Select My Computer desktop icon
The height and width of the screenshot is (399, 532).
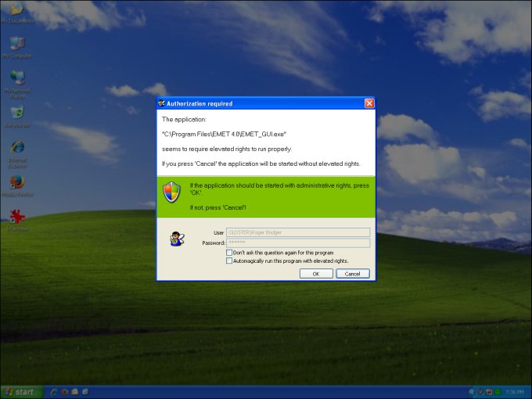click(16, 44)
